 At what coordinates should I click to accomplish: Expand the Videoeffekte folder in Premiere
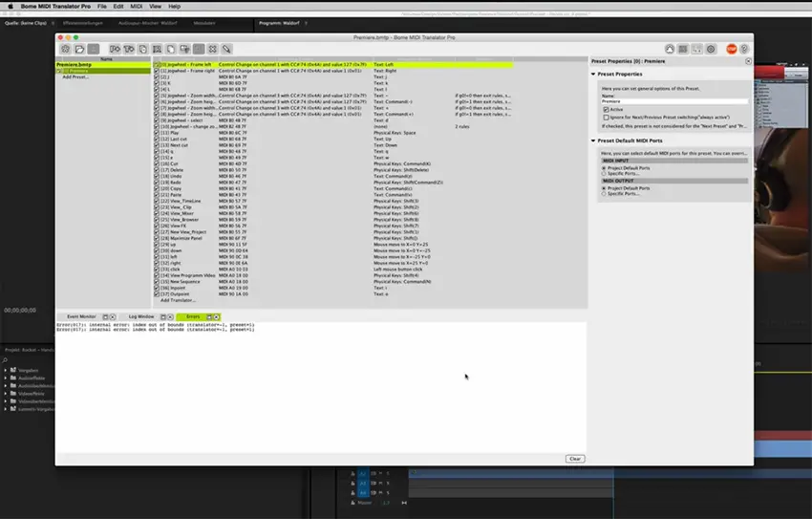(x=6, y=394)
